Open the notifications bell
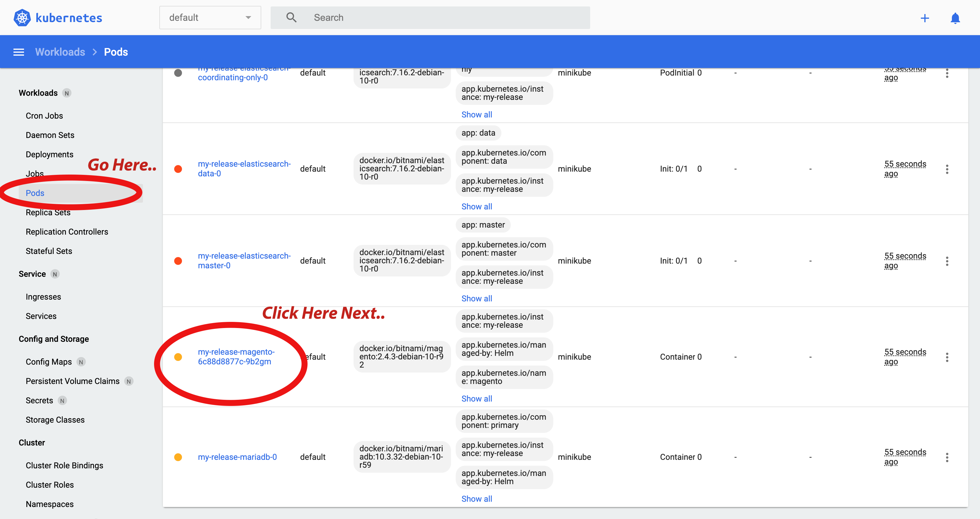This screenshot has width=980, height=519. (x=955, y=18)
